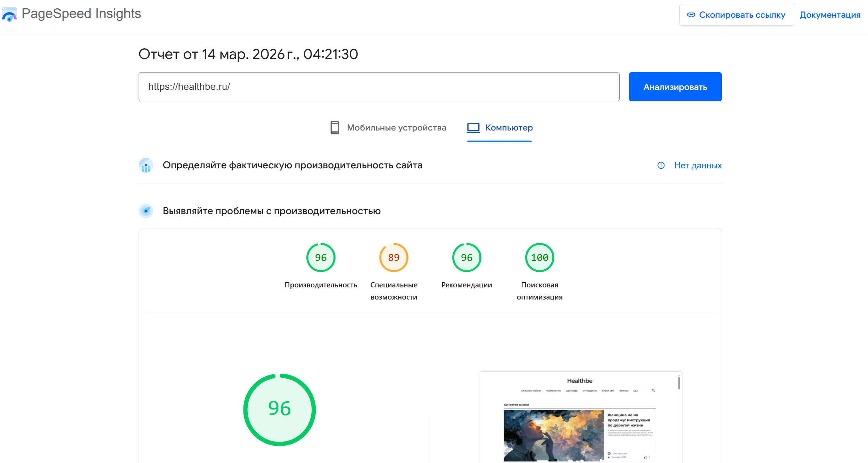The width and height of the screenshot is (868, 463).
Task: Click the Скопировать ссылку button
Action: coord(737,15)
